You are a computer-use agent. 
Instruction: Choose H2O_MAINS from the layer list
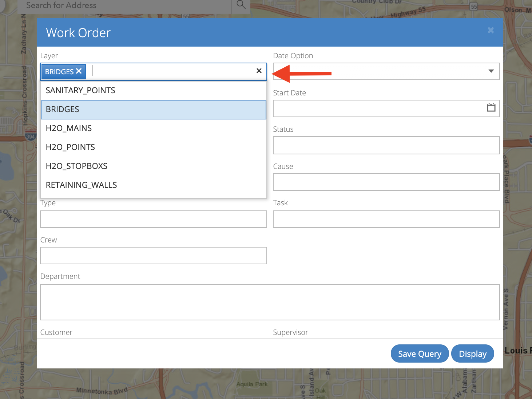tap(154, 129)
